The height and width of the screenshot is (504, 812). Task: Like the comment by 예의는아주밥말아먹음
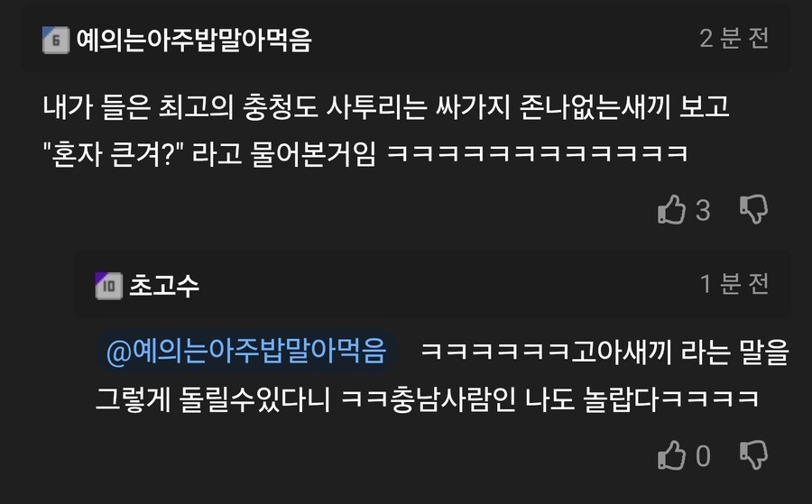tap(671, 209)
